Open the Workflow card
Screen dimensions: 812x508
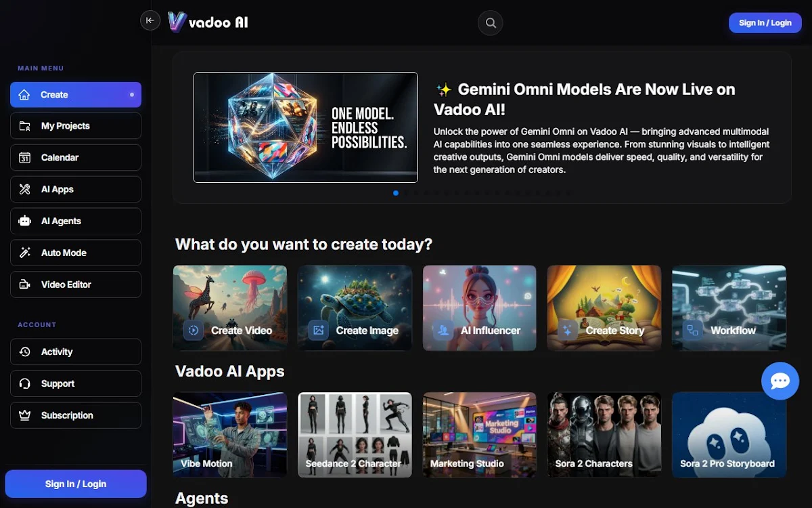[729, 308]
